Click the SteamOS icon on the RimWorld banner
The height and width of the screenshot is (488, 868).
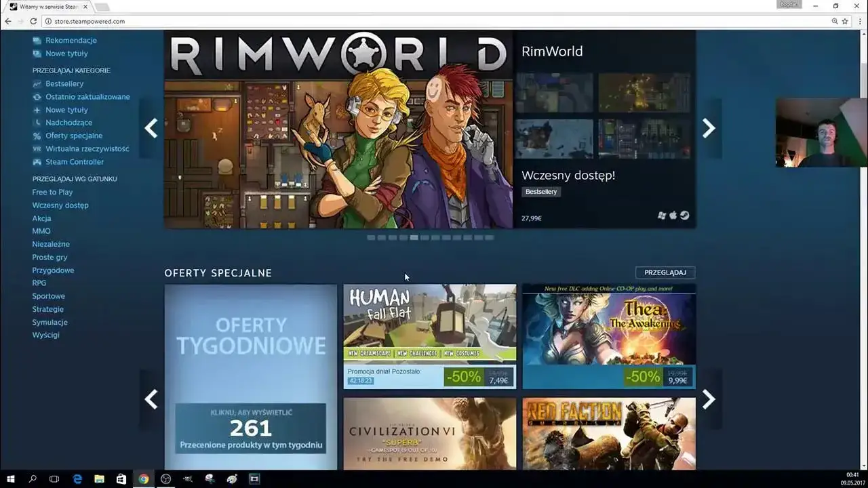684,216
